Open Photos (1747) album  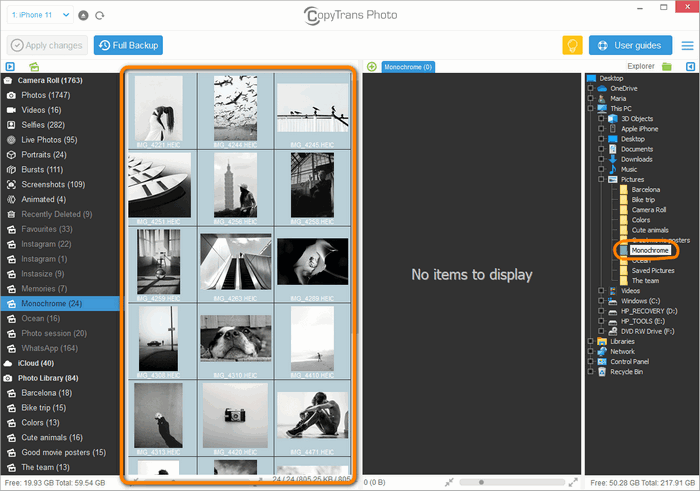pos(46,95)
